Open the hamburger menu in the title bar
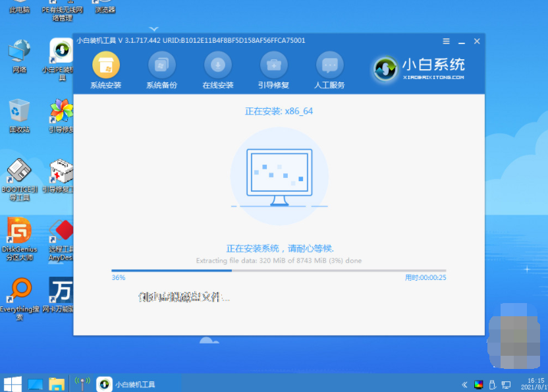Screen dimensions: 548x392 point(446,41)
